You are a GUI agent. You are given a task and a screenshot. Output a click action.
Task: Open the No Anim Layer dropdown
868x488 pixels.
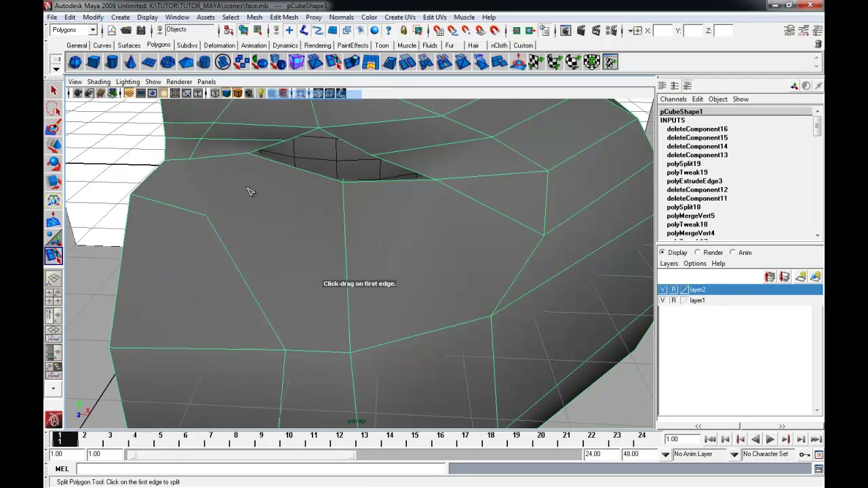click(705, 454)
